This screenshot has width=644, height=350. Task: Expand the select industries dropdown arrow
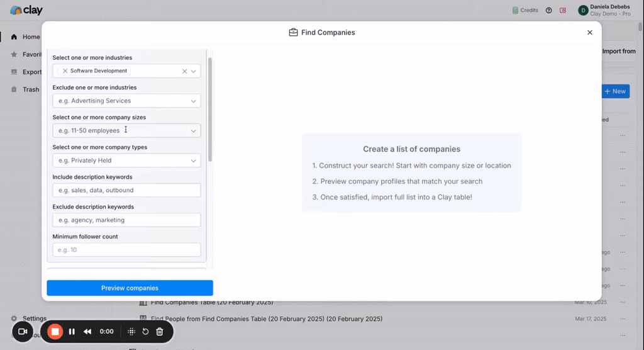(194, 71)
